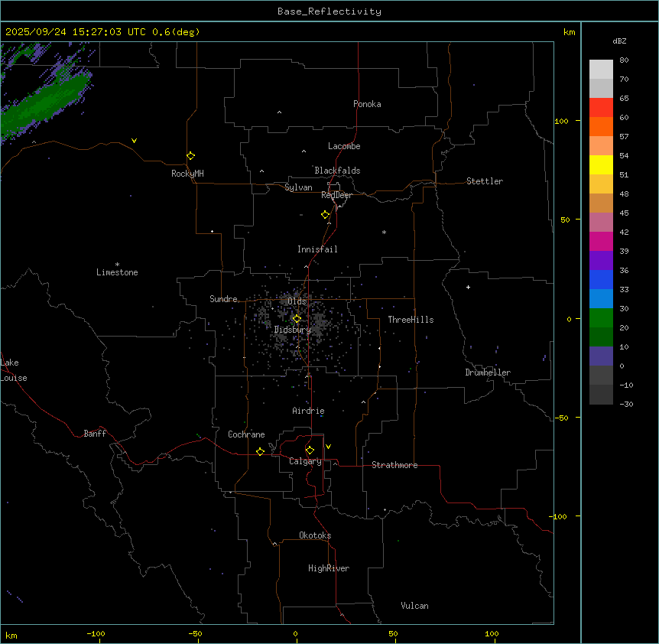Click the yellow diamond marker at Olds
659x644 pixels.
pos(297,319)
